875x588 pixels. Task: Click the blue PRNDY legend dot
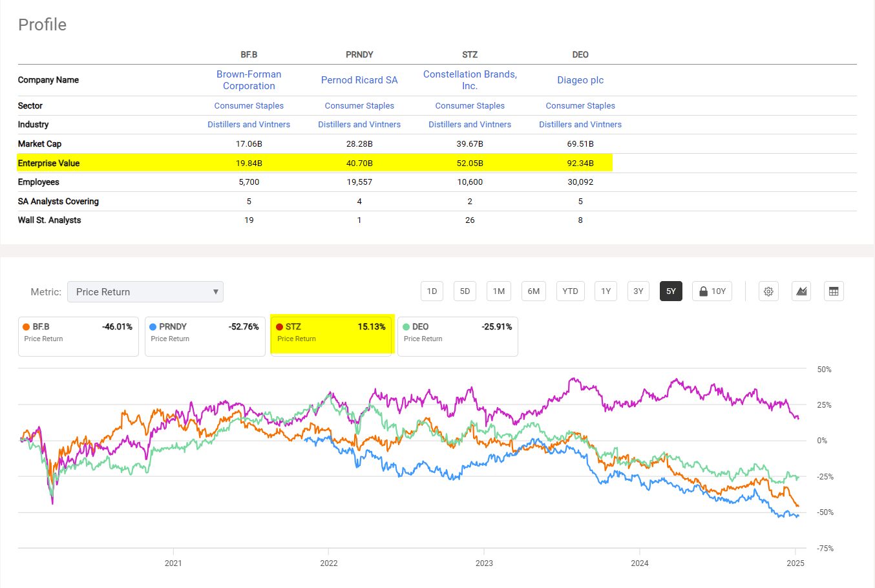pyautogui.click(x=153, y=327)
